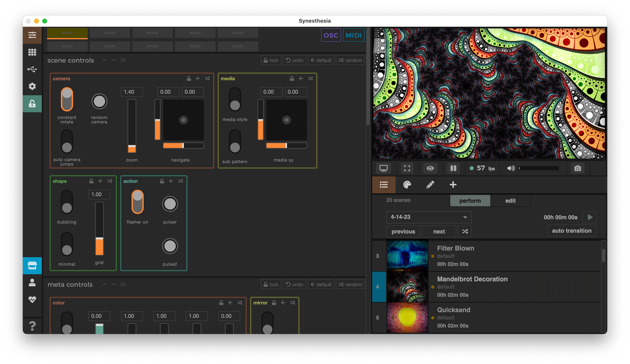The image size is (630, 364).
Task: Minimize meta controls with dash icon
Action: coord(114,285)
